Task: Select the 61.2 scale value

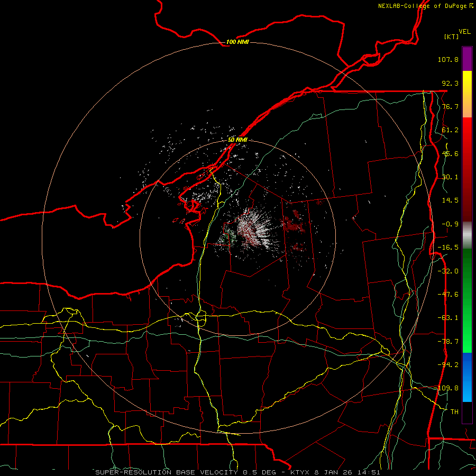Action: [450, 130]
